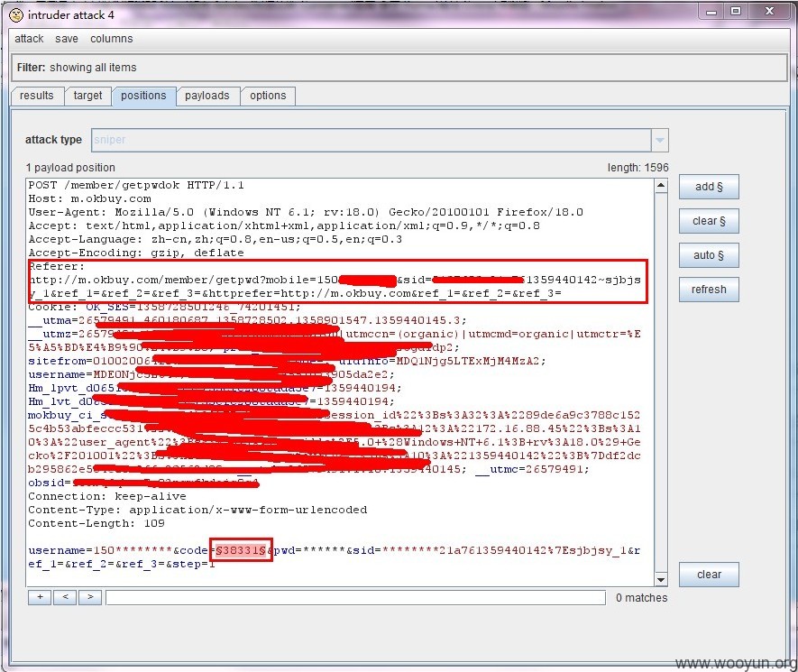Switch to the payloads tab

point(207,96)
